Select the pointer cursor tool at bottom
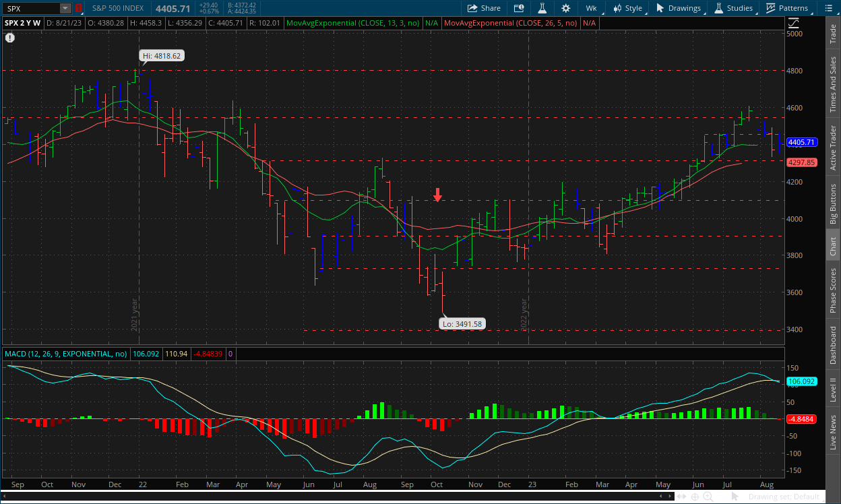The height and width of the screenshot is (504, 841). [737, 497]
